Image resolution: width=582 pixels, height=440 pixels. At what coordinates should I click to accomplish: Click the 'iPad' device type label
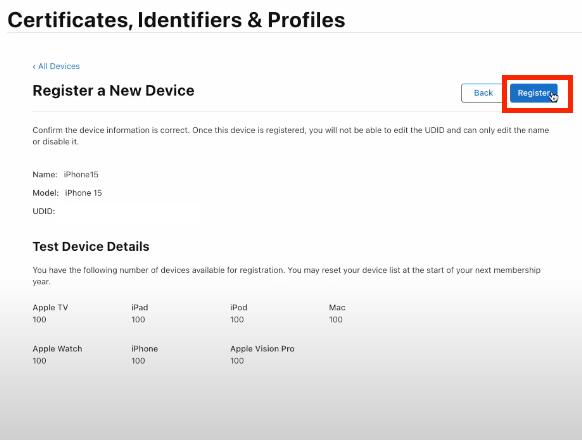pos(140,307)
